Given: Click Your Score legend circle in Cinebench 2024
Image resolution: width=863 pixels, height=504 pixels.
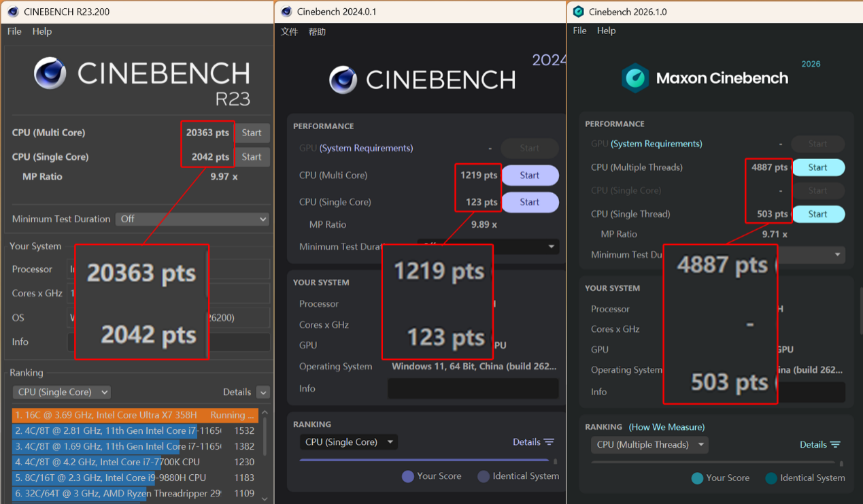Looking at the screenshot, I should point(408,476).
